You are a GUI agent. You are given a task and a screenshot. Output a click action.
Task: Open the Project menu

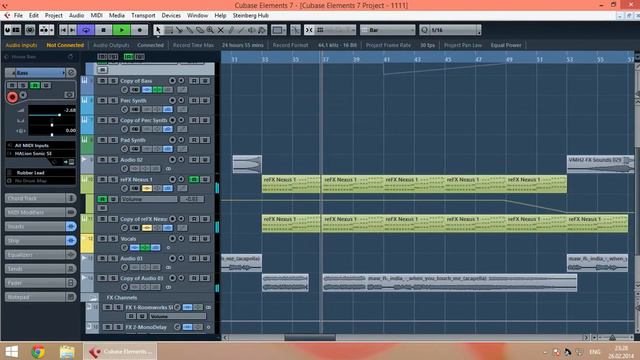53,16
